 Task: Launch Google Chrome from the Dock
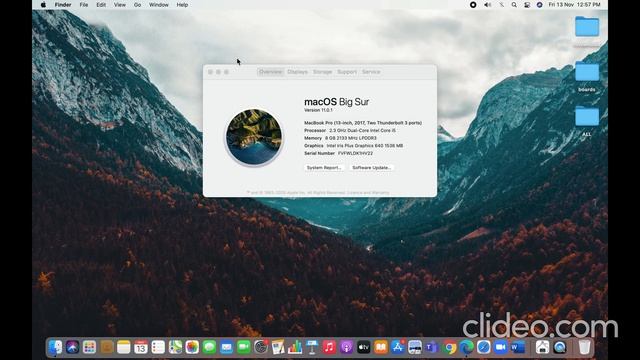(x=449, y=347)
